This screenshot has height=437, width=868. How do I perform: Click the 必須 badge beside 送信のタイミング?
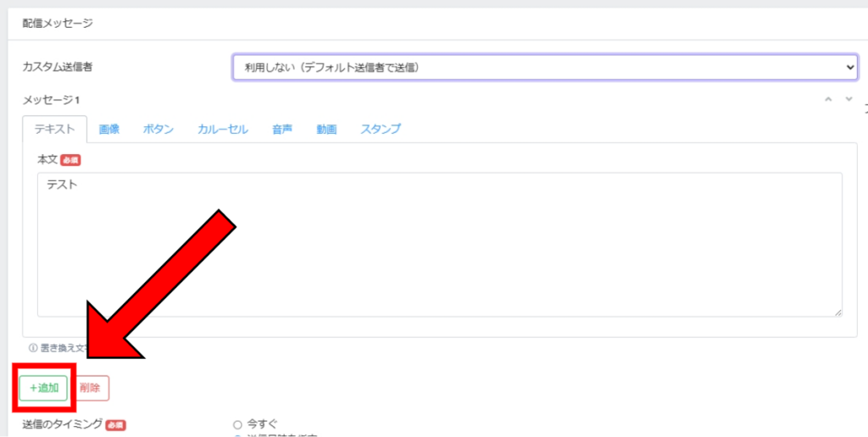tap(115, 425)
